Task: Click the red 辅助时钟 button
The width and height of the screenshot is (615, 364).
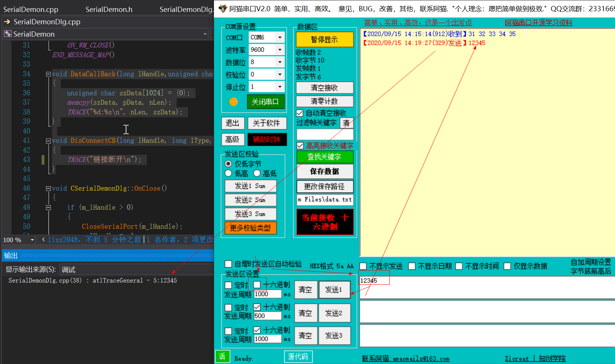Action: point(267,139)
